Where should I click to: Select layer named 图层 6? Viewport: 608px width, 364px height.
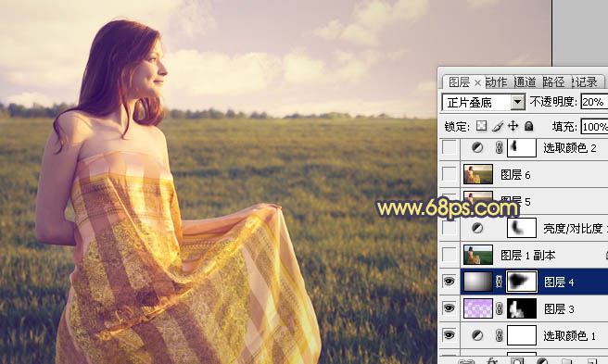click(515, 175)
